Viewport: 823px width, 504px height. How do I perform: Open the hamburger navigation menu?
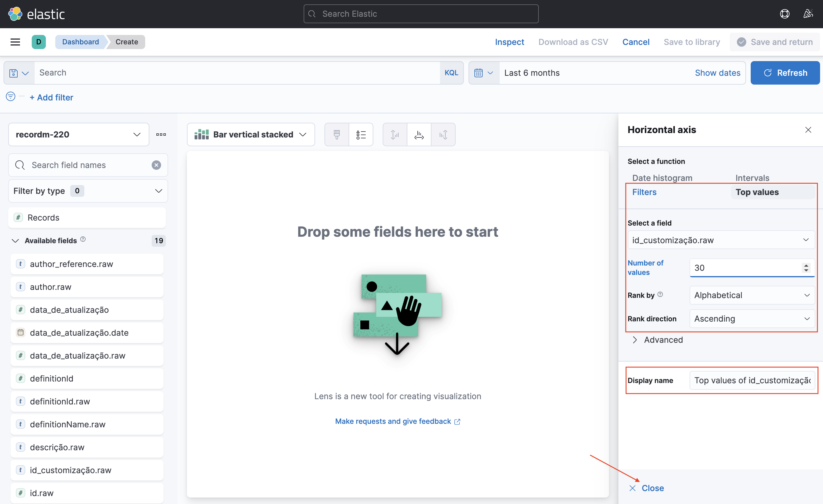(x=15, y=42)
